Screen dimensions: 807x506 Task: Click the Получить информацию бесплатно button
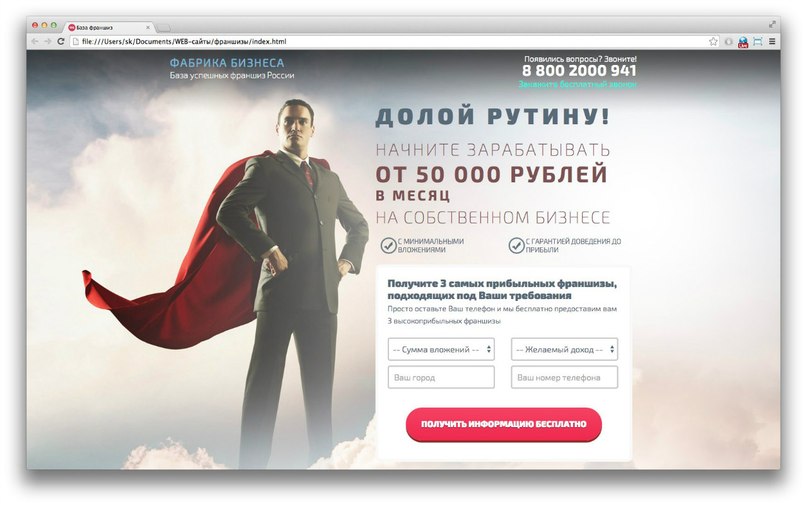(503, 424)
